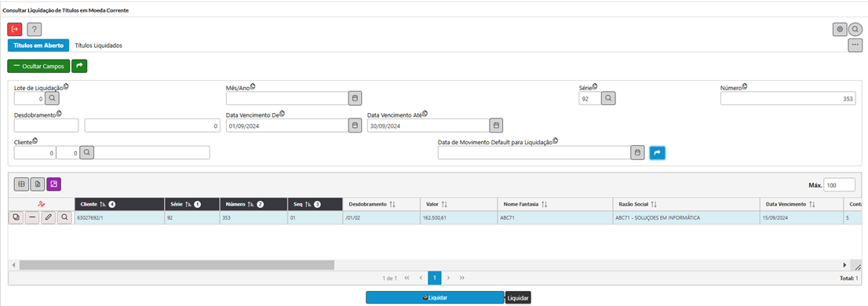Sort table by Série column header
Screen dimensions: 868x306
tap(192, 204)
